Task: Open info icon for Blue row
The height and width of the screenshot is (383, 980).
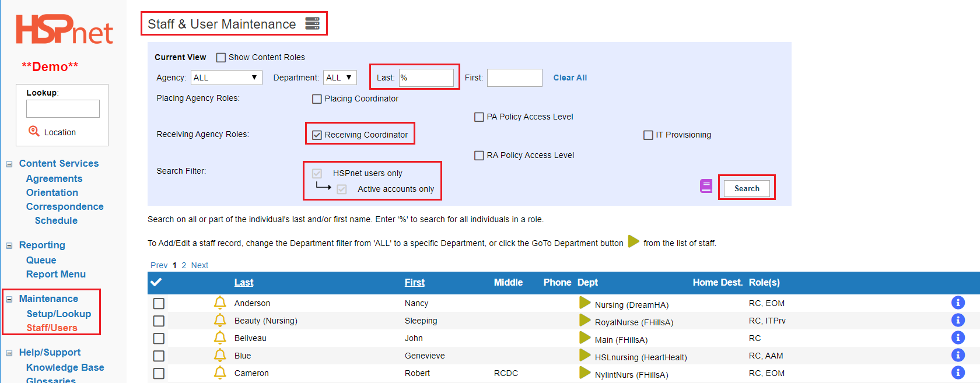Action: click(x=958, y=355)
